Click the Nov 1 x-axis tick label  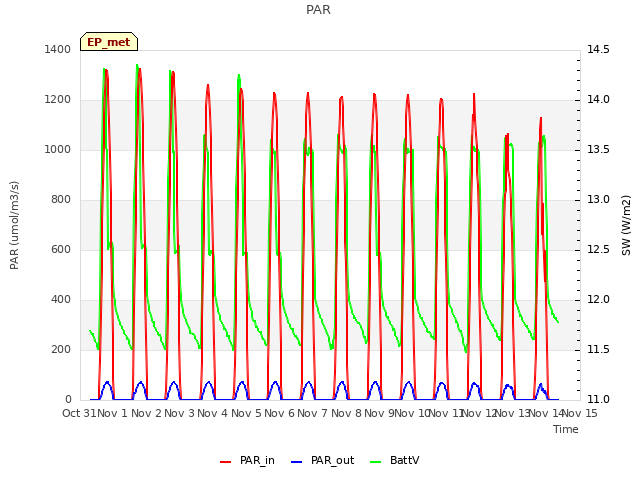(x=113, y=413)
